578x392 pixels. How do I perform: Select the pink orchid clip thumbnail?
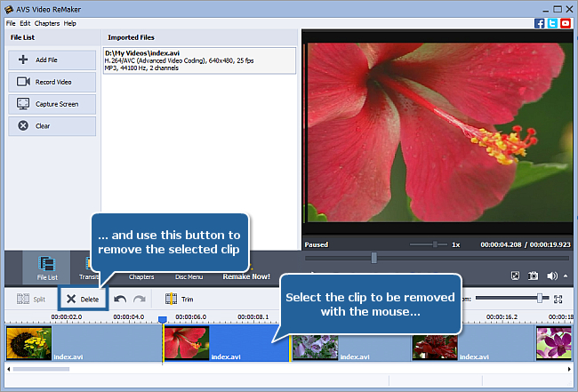tap(554, 343)
